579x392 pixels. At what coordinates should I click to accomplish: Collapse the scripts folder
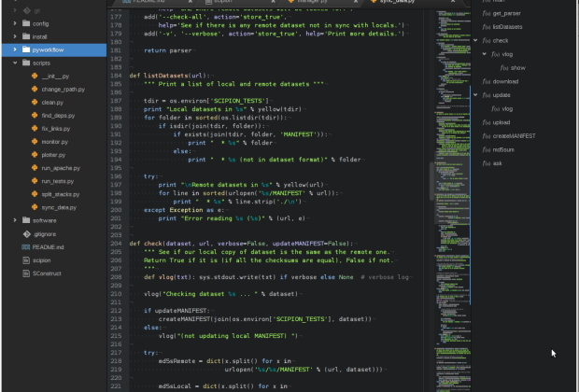tap(15, 63)
